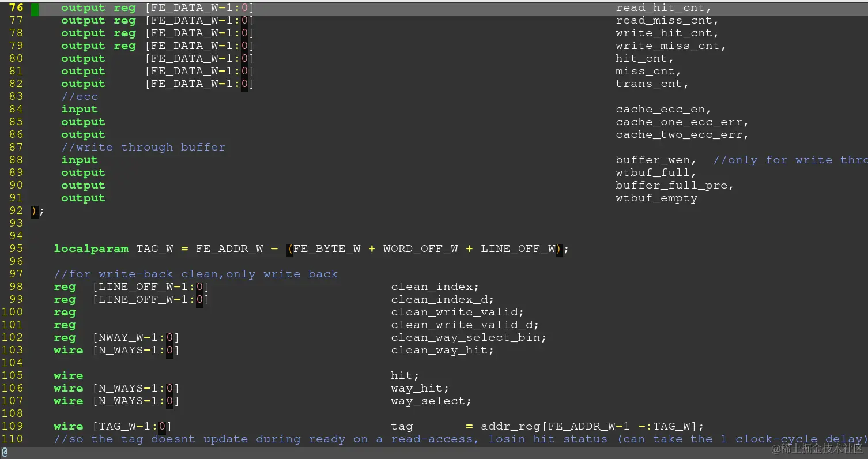Viewport: 868px width, 459px height.
Task: Click cache_one_ecc_err identifier
Action: 679,122
